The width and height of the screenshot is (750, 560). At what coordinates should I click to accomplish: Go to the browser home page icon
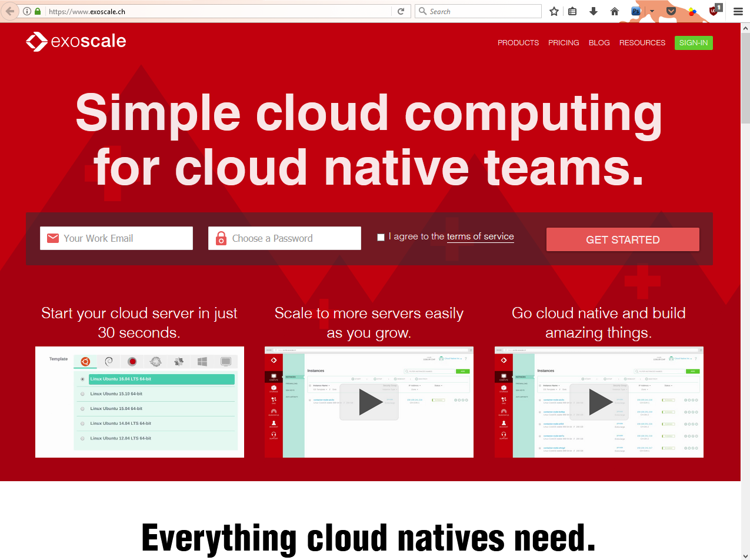tap(615, 11)
